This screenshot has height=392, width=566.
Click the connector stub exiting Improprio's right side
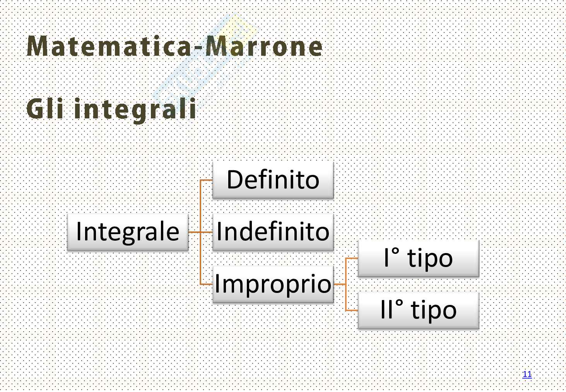tap(339, 284)
